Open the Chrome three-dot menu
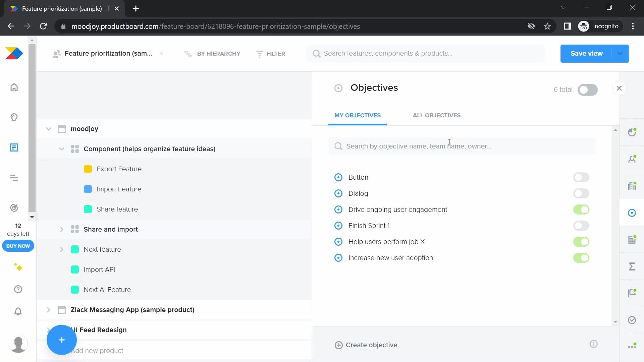The image size is (644, 362). (x=633, y=26)
